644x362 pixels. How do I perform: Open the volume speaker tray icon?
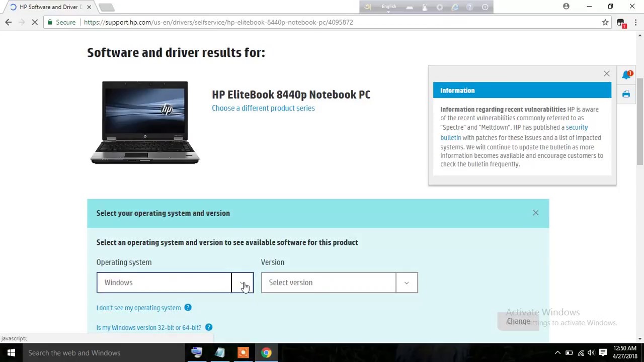click(591, 353)
